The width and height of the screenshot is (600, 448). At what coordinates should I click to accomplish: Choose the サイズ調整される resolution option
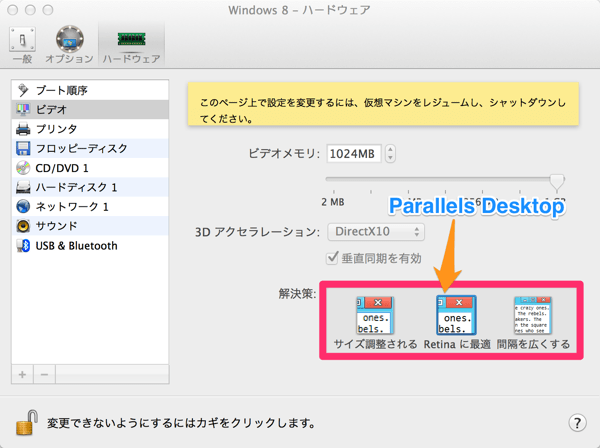pyautogui.click(x=375, y=323)
